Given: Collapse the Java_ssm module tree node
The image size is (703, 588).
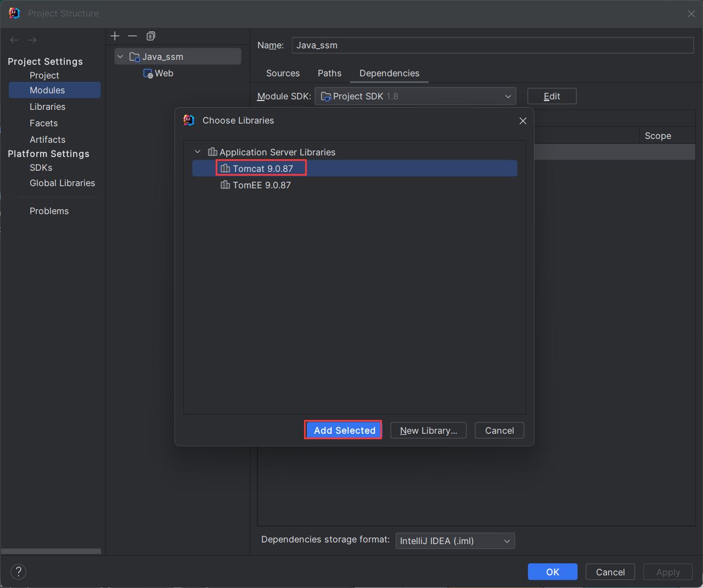Looking at the screenshot, I should click(120, 57).
